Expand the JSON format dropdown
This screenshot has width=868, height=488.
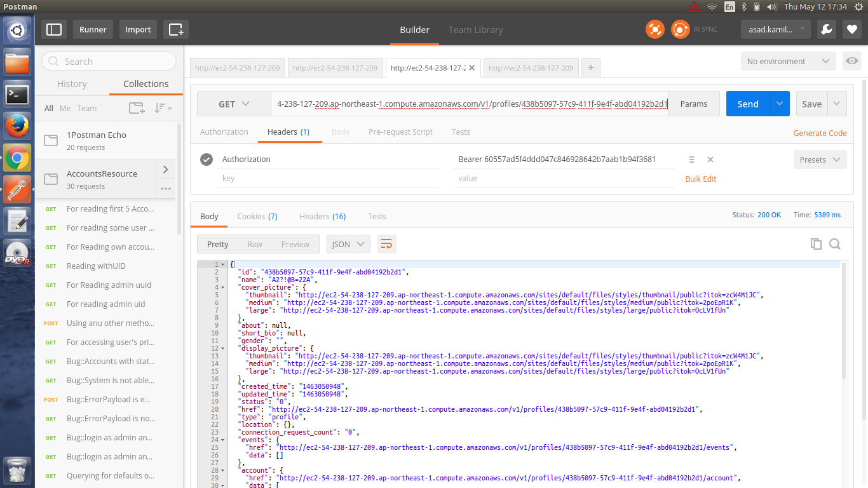tap(348, 244)
